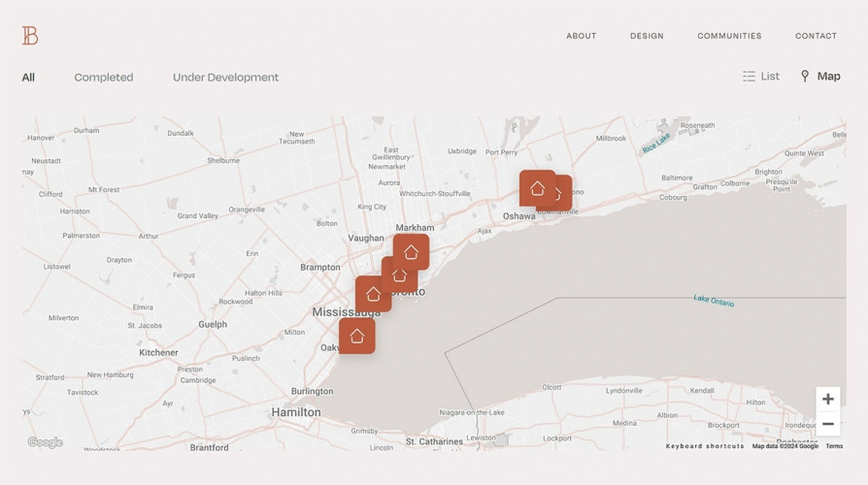The image size is (868, 485).
Task: Click house marker near Oakville
Action: click(357, 336)
